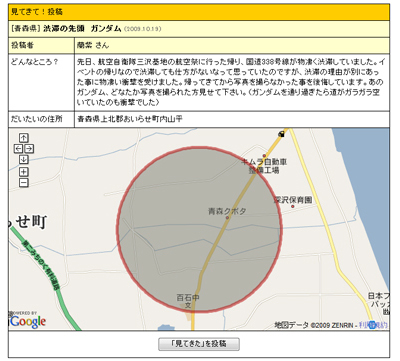Click the 渋滞の先頭 ガンダム post title
This screenshot has width=400, height=361.
tap(82, 29)
